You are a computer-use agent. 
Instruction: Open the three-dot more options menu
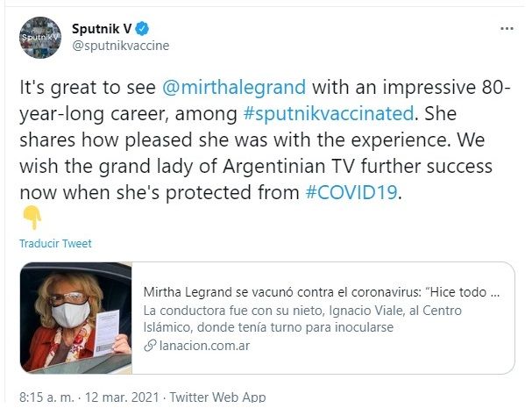(507, 29)
